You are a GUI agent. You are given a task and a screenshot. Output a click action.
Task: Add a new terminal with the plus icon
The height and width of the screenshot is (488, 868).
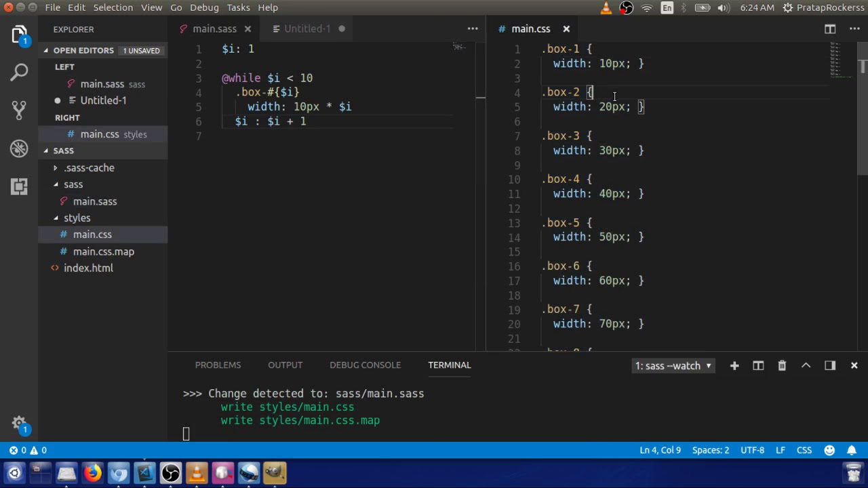point(734,365)
